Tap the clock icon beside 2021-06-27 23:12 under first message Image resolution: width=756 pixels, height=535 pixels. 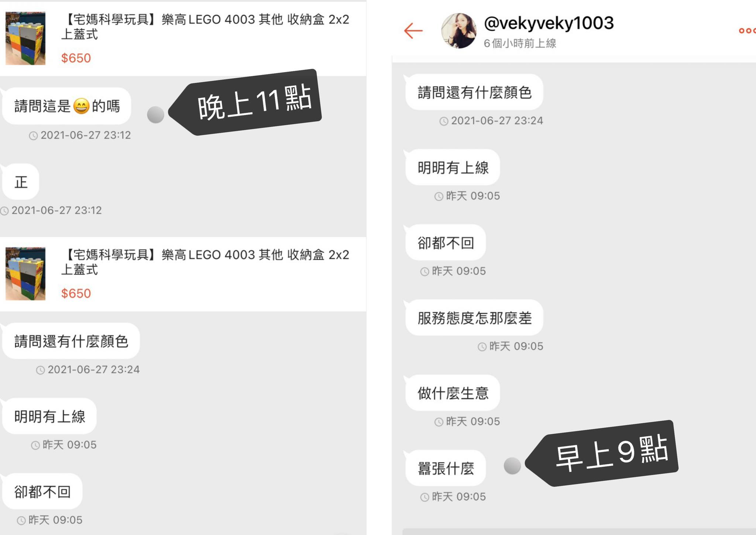(33, 136)
